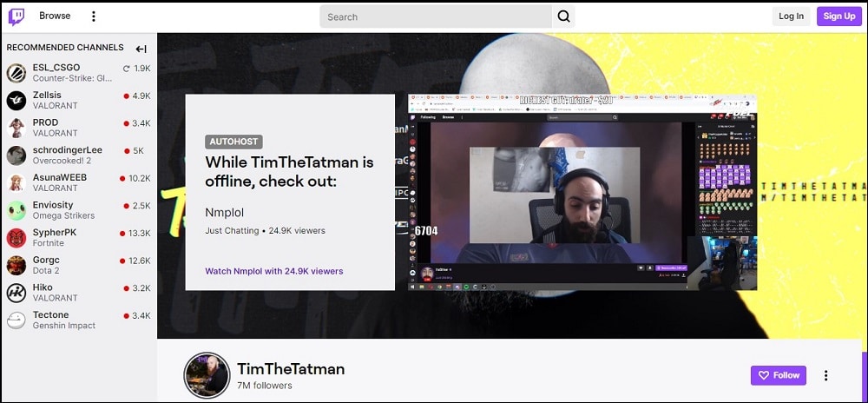868x403 pixels.
Task: Click Dota 2 game label
Action: [x=46, y=271]
